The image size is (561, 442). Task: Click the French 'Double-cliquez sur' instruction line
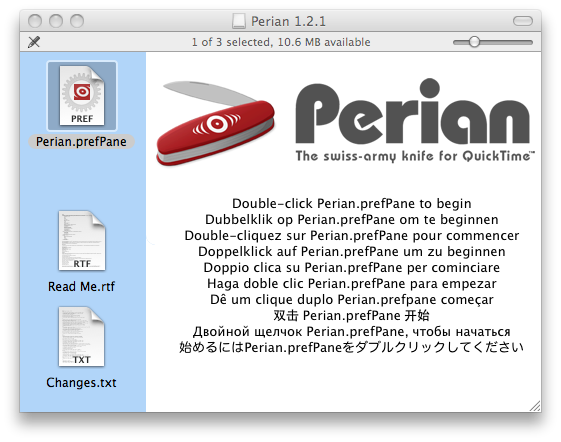point(352,235)
